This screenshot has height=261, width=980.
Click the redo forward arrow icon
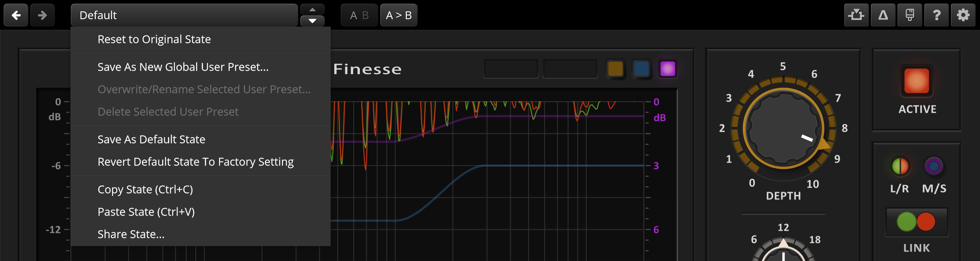pyautogui.click(x=43, y=15)
